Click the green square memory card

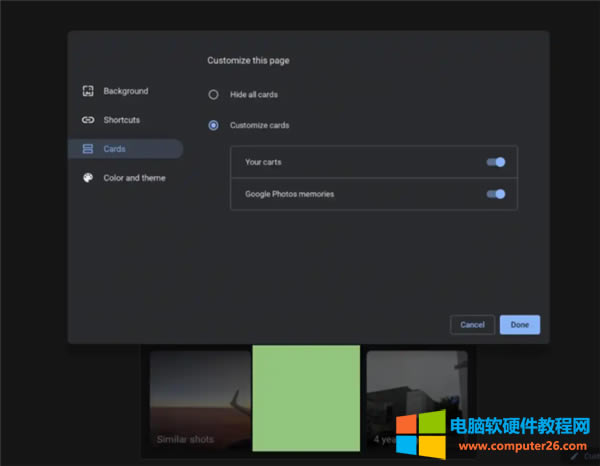coord(306,398)
